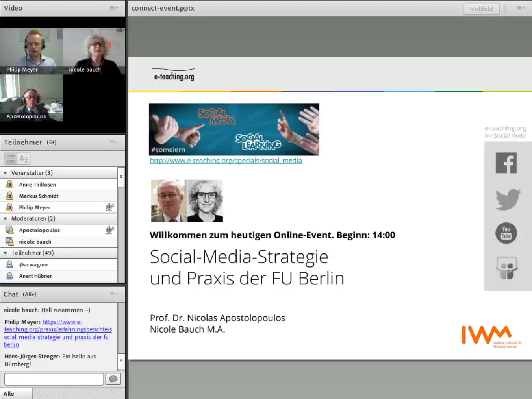This screenshot has height=399, width=532.
Task: Switch to attendee status view
Action: tap(24, 159)
